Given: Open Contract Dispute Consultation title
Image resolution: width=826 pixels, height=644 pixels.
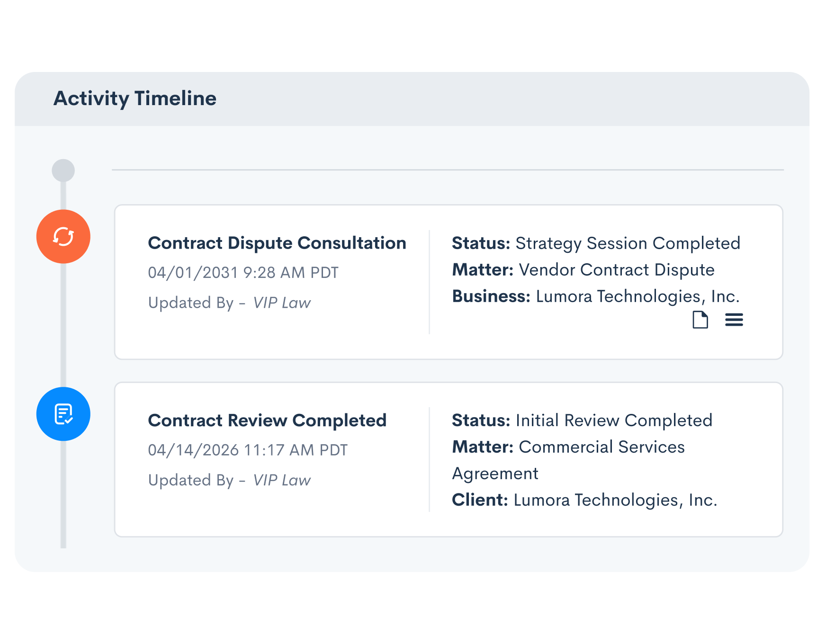Looking at the screenshot, I should (277, 243).
